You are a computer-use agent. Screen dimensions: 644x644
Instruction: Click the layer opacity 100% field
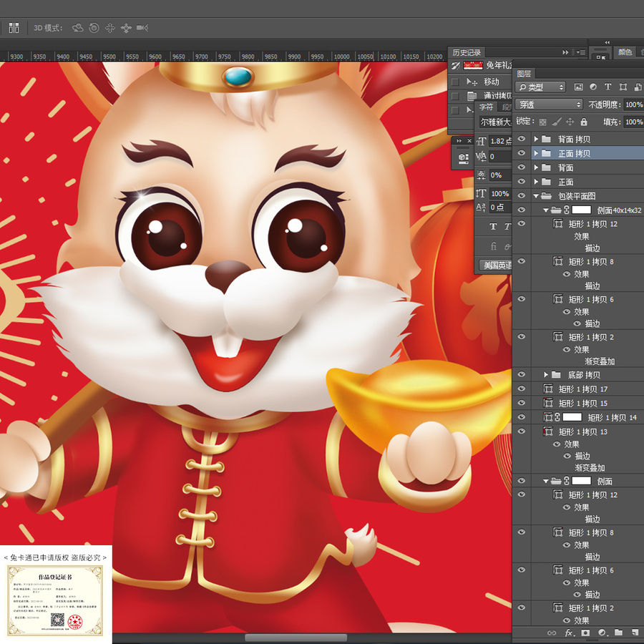pyautogui.click(x=634, y=104)
